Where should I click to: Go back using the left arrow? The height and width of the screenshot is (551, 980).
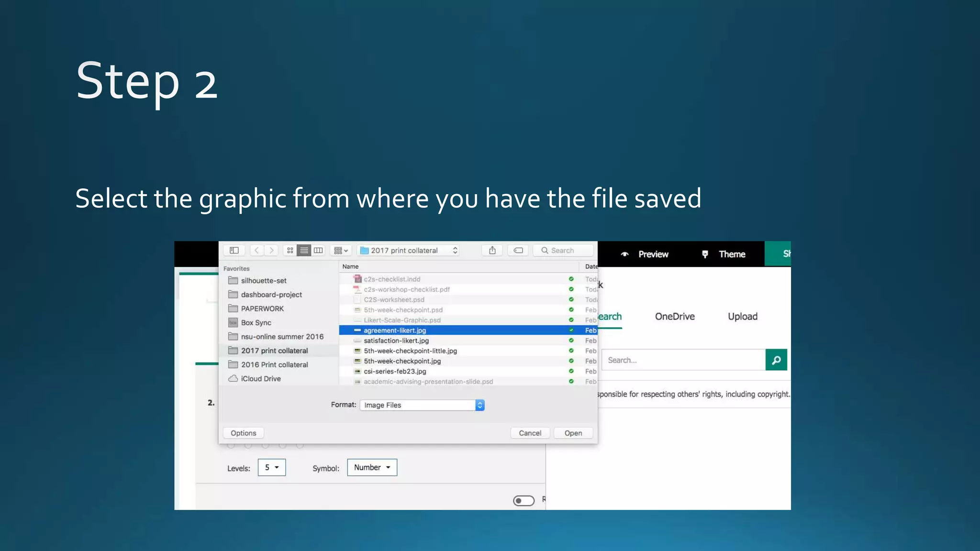pos(257,250)
